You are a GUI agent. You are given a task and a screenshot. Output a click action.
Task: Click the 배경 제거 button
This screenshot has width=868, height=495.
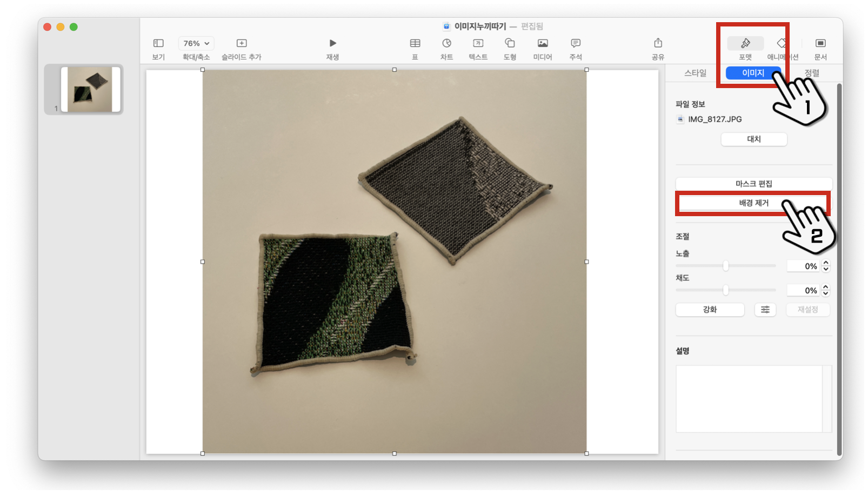(754, 203)
